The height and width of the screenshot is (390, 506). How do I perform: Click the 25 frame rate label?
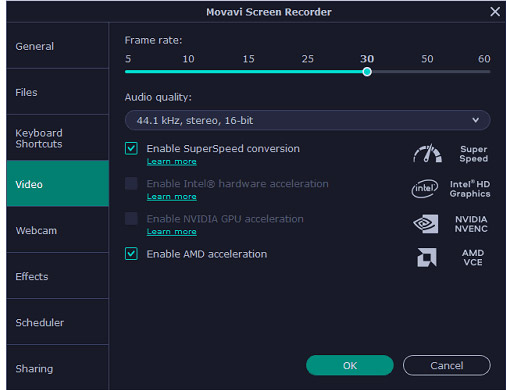tap(308, 59)
